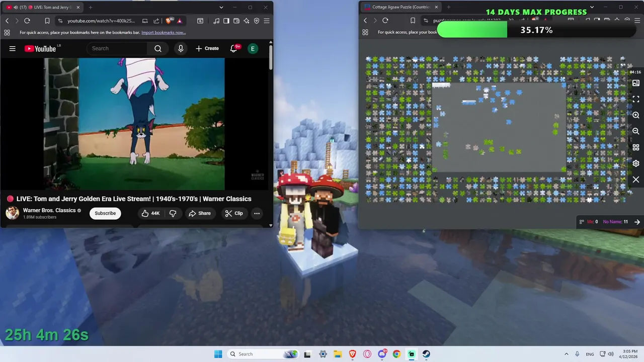Open Brave browser from taskbar
The width and height of the screenshot is (644, 362).
pos(352,354)
